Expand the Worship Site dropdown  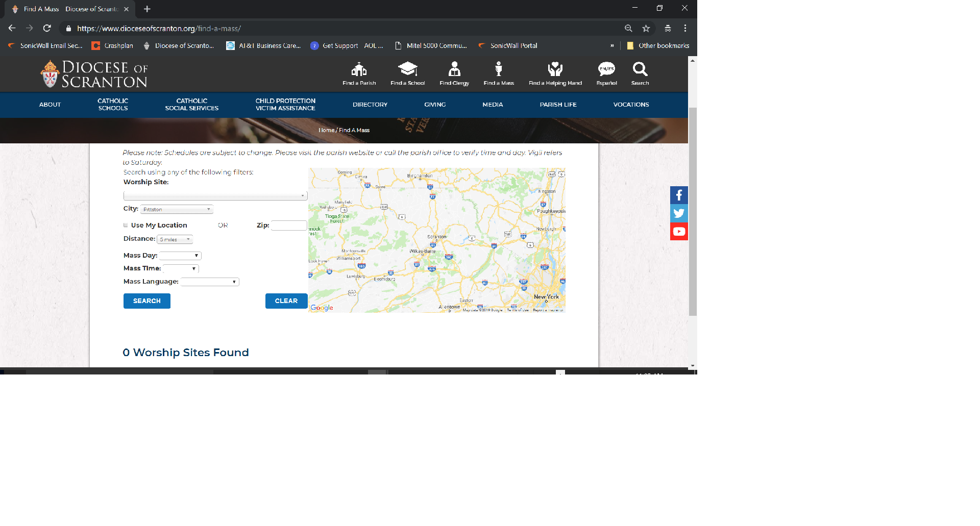coord(215,196)
